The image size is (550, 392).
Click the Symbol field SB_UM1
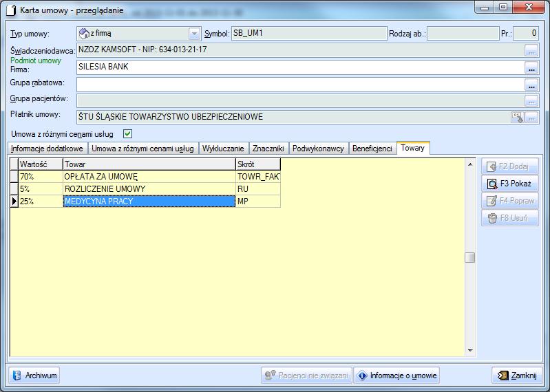(x=309, y=34)
